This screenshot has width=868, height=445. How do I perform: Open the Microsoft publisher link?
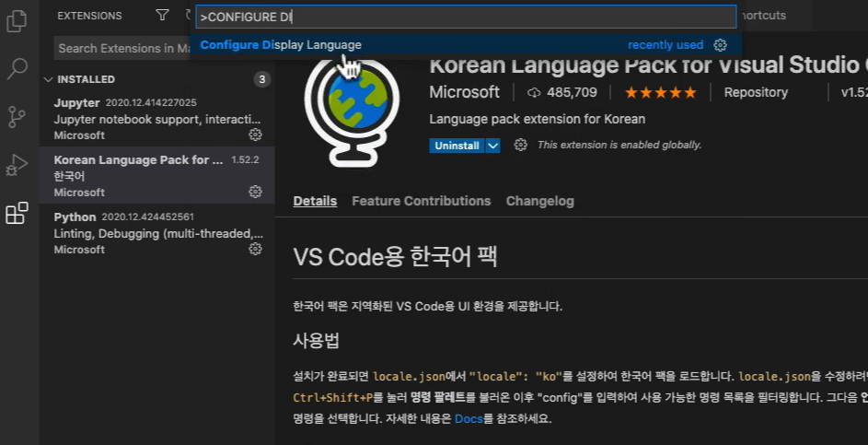[x=465, y=92]
